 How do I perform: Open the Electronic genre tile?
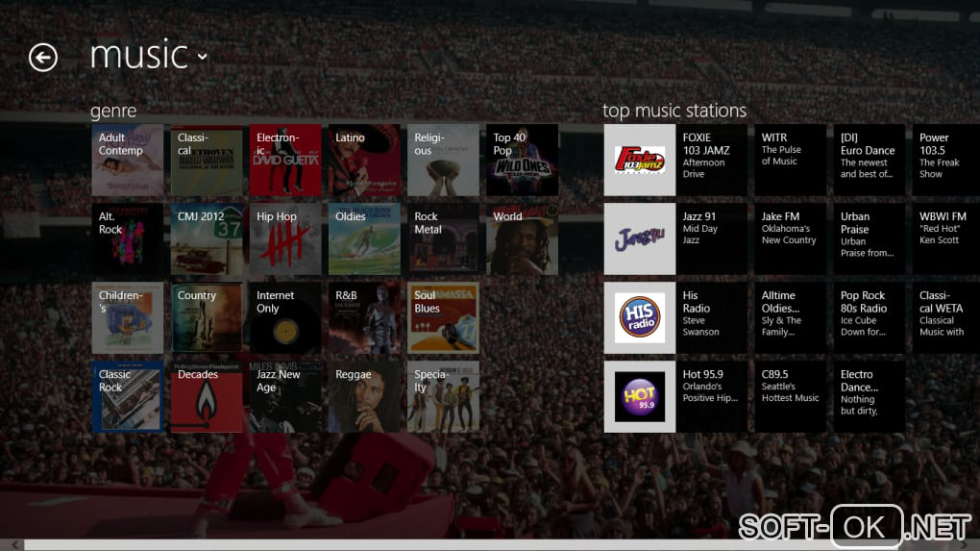tap(285, 161)
